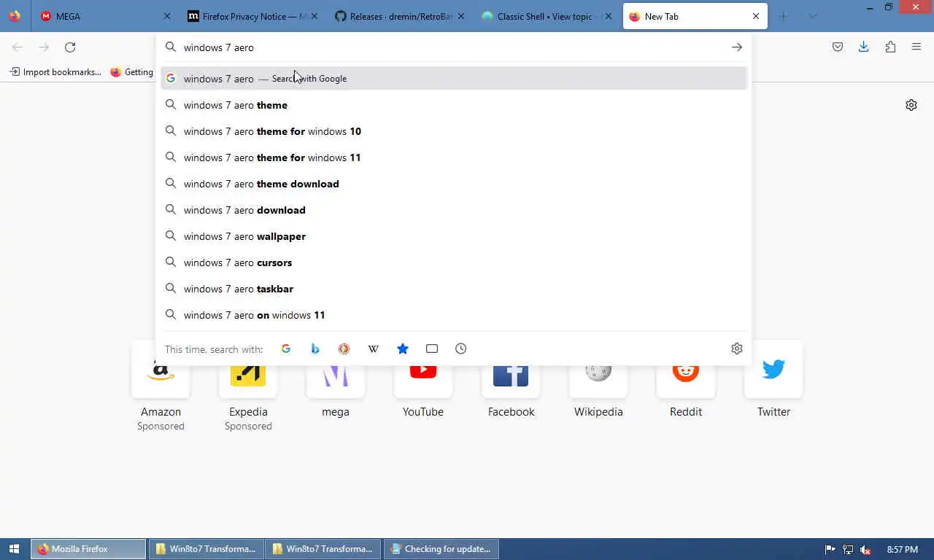Viewport: 934px width, 560px height.
Task: Close the MEGA tab
Action: click(167, 16)
